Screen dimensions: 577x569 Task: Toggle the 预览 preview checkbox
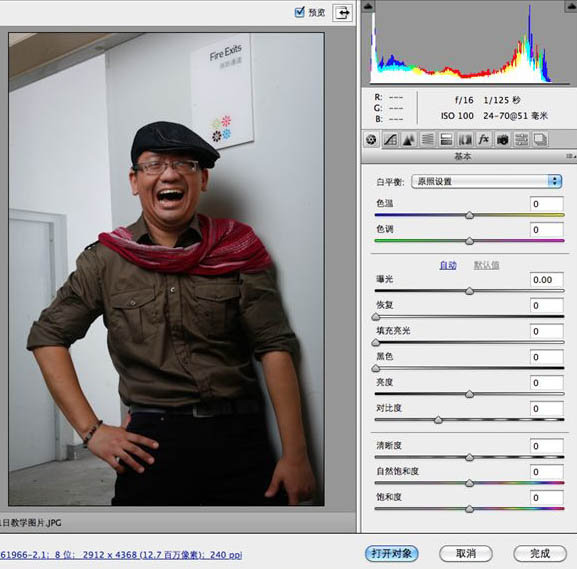[x=300, y=12]
